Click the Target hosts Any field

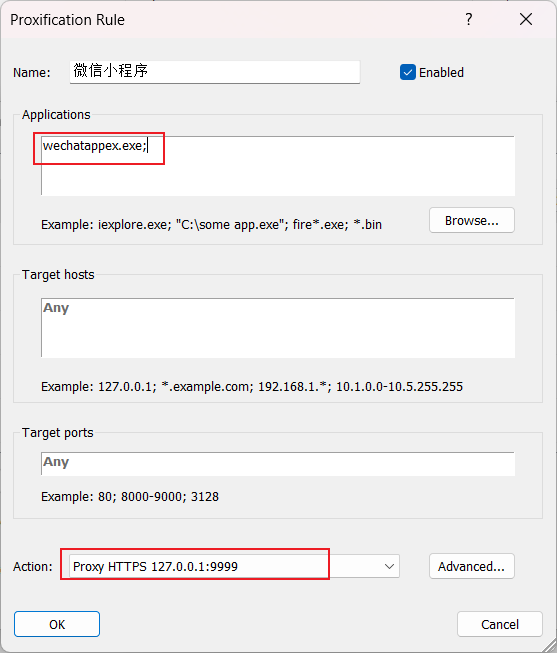pyautogui.click(x=278, y=328)
